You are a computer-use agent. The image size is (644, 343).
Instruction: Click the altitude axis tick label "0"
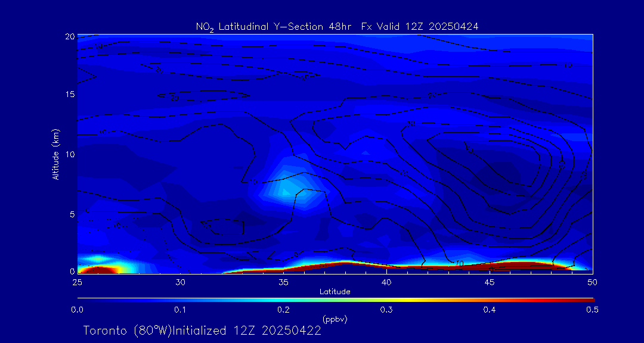coord(72,271)
